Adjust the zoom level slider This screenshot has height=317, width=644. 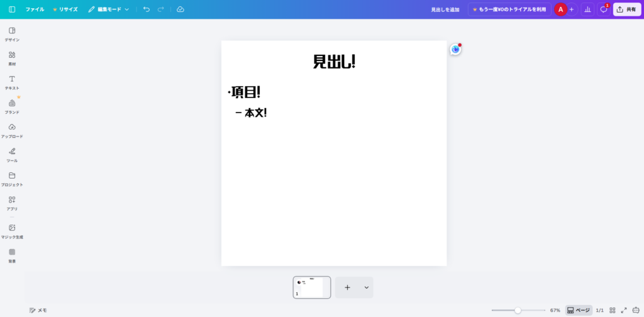518,310
